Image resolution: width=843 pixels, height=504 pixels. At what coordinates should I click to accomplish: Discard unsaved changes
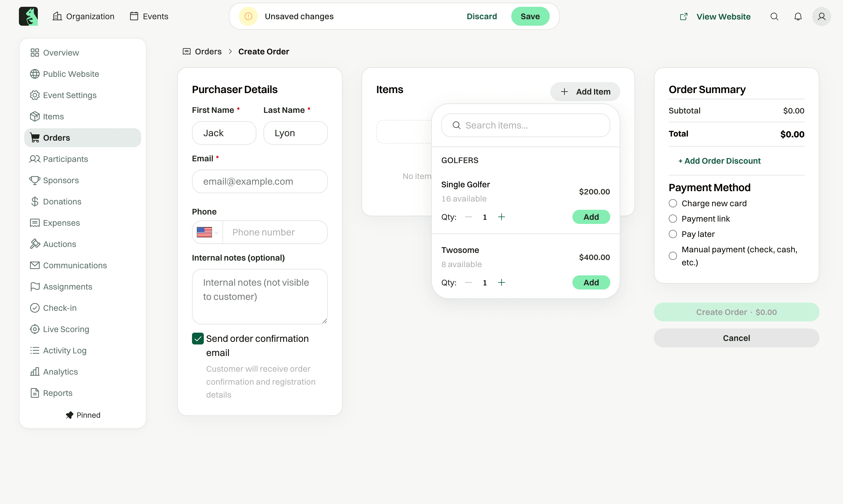point(481,16)
